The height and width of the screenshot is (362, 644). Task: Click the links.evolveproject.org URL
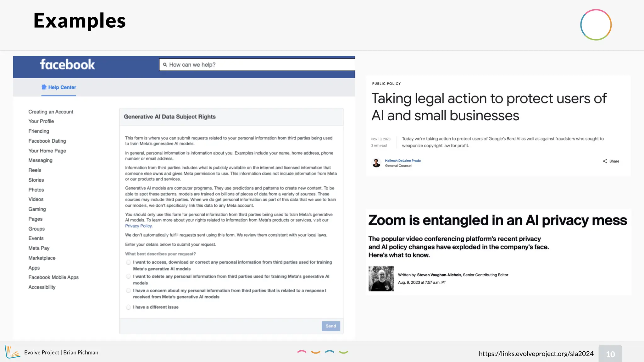coord(536,354)
